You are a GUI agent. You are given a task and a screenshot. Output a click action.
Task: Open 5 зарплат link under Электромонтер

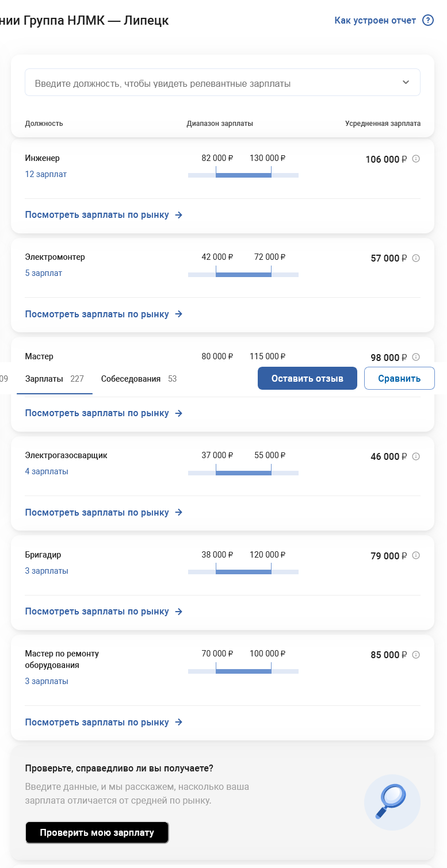(43, 273)
